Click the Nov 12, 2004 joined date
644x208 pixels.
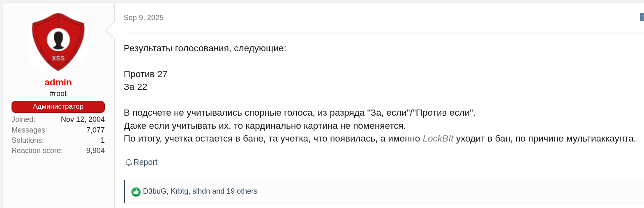[x=83, y=119]
